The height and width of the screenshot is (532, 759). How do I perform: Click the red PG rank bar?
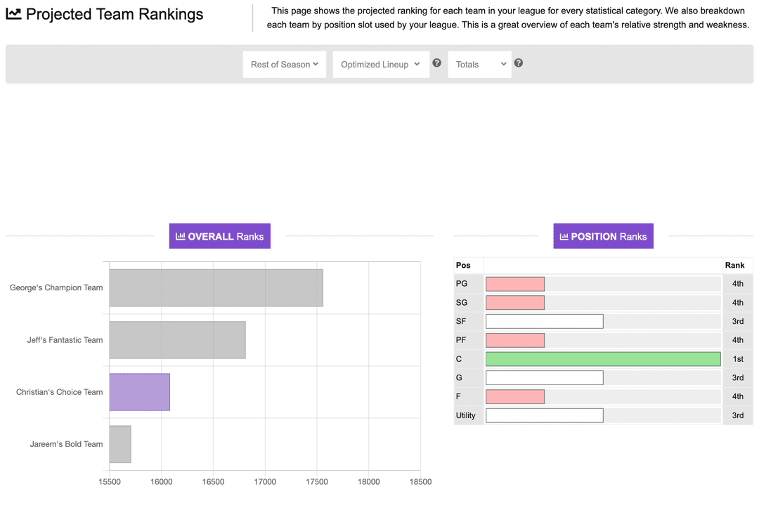(x=515, y=283)
